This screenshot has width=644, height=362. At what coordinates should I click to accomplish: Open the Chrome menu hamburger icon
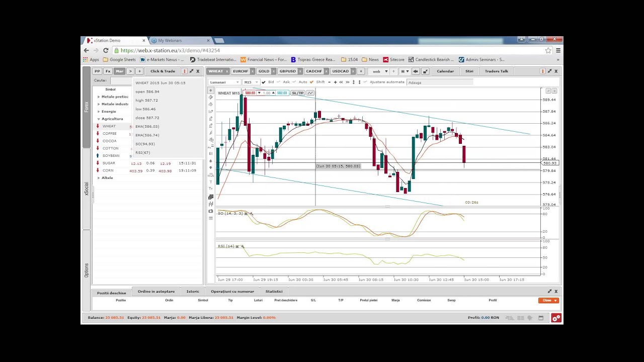558,50
